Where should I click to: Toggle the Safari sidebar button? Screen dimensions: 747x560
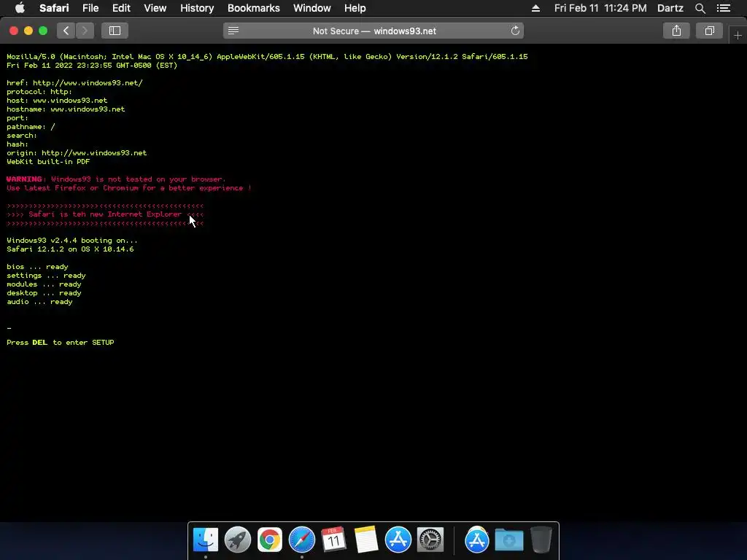pyautogui.click(x=115, y=31)
